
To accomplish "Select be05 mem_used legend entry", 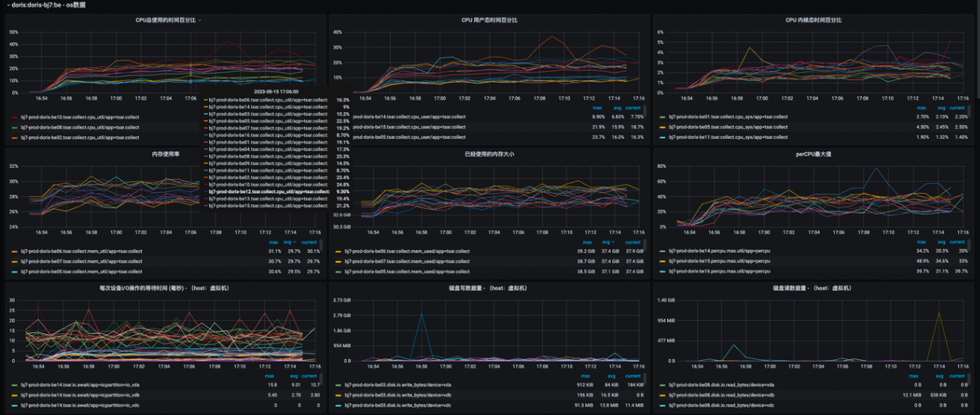I will coord(407,272).
